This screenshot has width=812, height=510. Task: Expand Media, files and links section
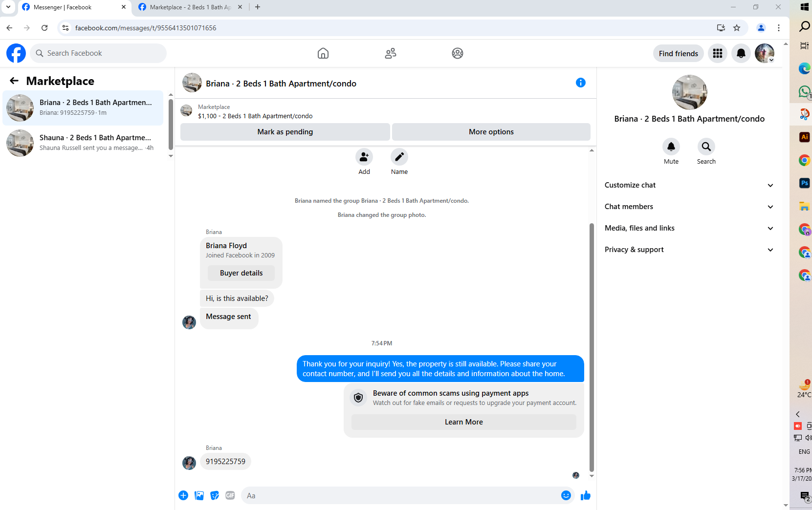tap(689, 228)
